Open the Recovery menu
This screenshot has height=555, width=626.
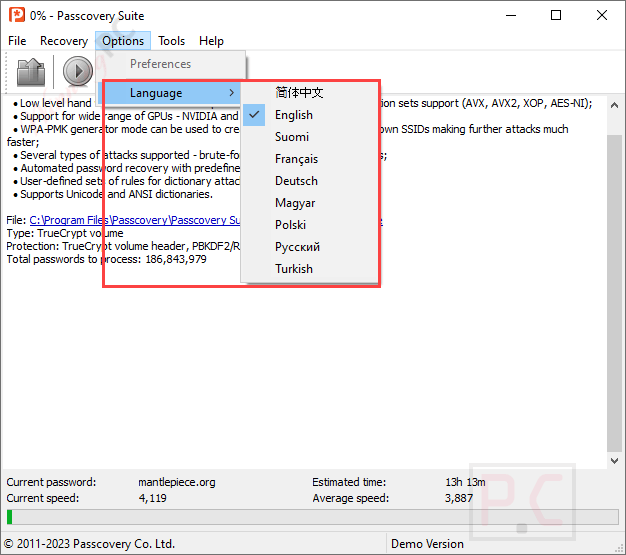pyautogui.click(x=64, y=41)
